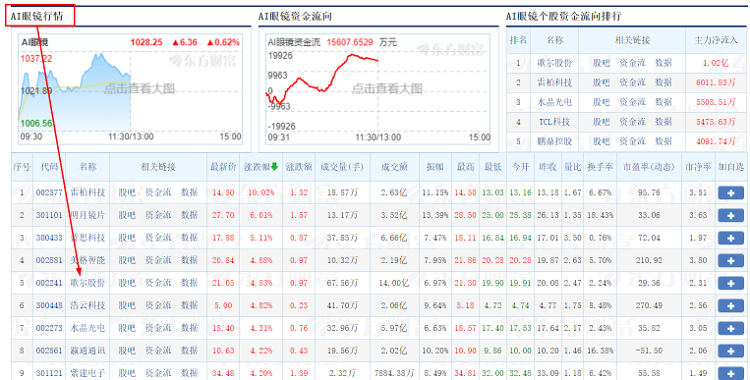Select net inflow value 1.02亿 in ranking
The image size is (750, 380).
(716, 63)
